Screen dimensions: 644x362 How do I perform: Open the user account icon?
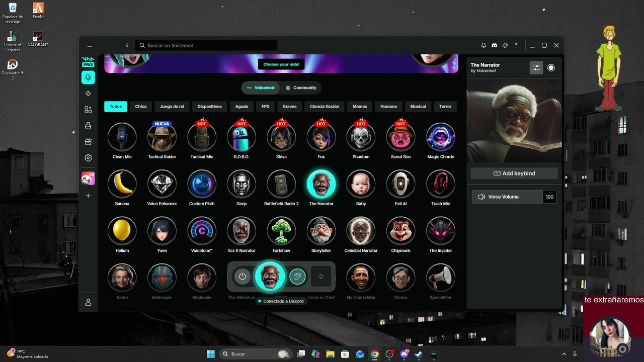(x=88, y=302)
